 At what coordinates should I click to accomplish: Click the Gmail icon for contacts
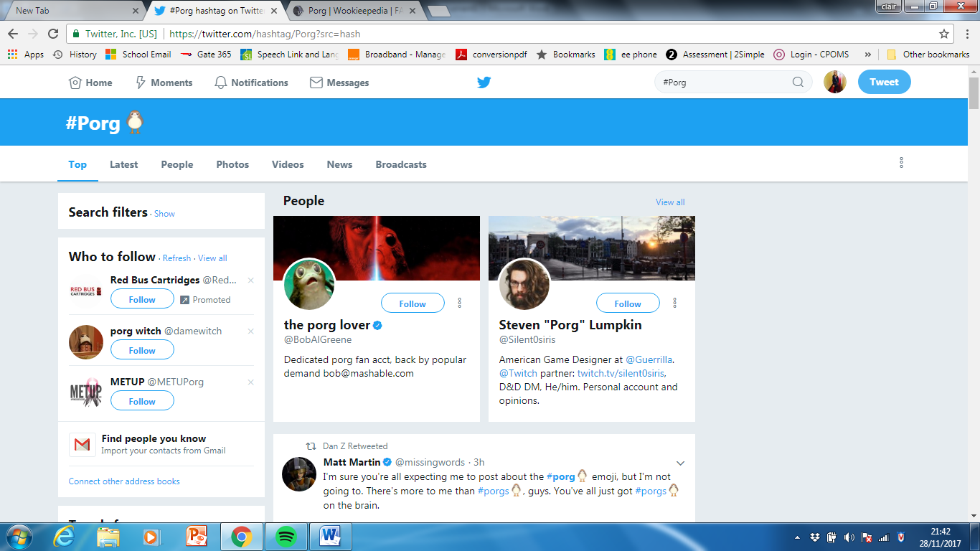83,445
